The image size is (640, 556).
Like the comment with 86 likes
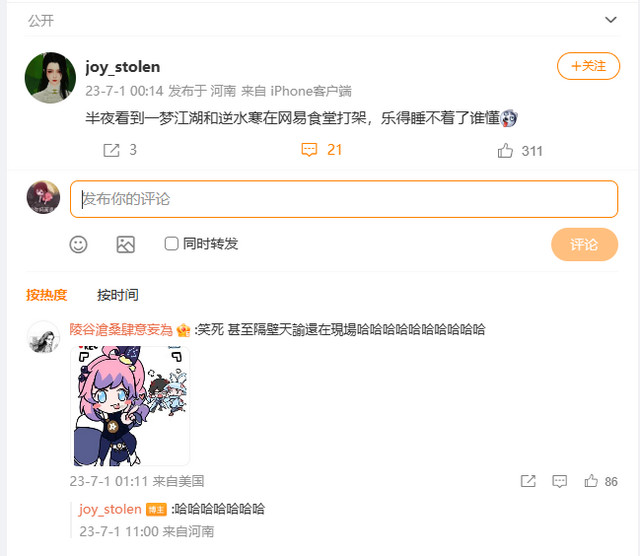point(591,481)
